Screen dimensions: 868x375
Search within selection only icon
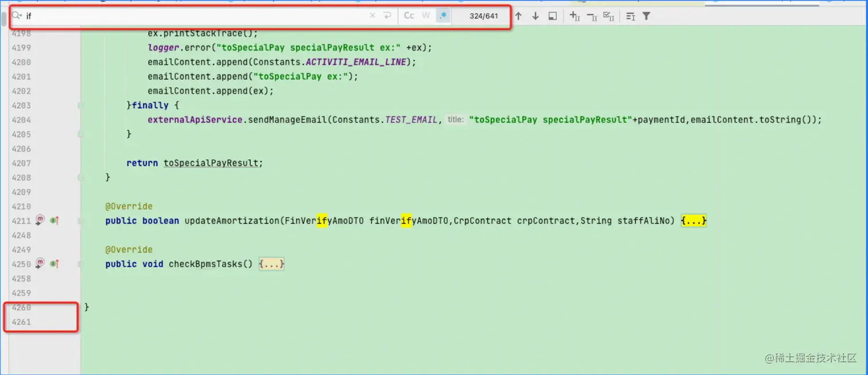pos(552,16)
